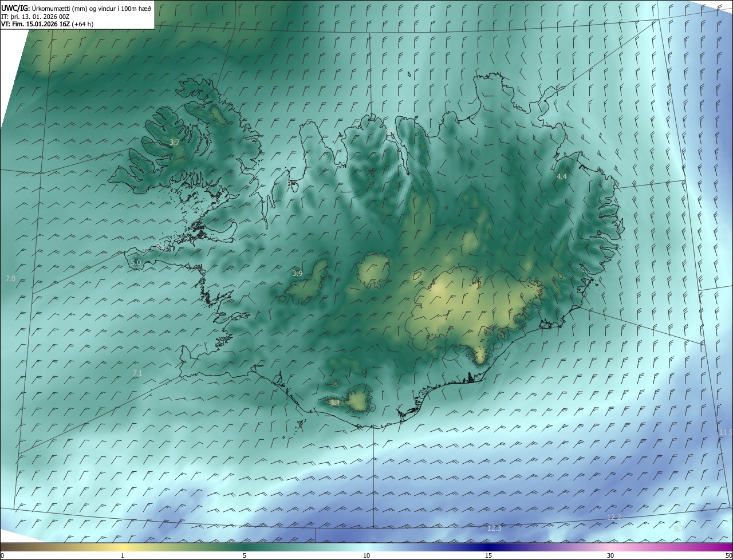The image size is (733, 560).
Task: Click the 3.7 value over the Westfjords
Action: (x=175, y=142)
